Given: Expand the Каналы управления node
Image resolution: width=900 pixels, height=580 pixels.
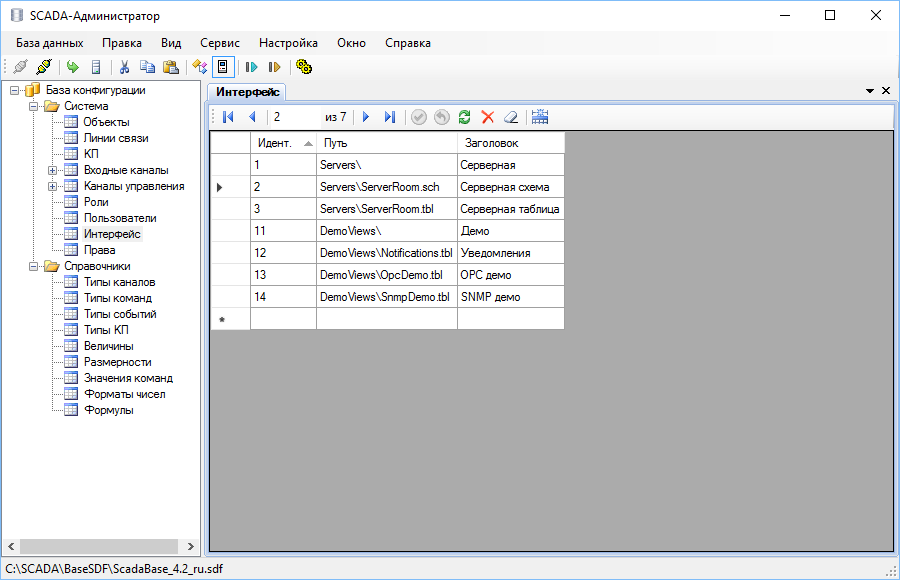Looking at the screenshot, I should pyautogui.click(x=52, y=186).
